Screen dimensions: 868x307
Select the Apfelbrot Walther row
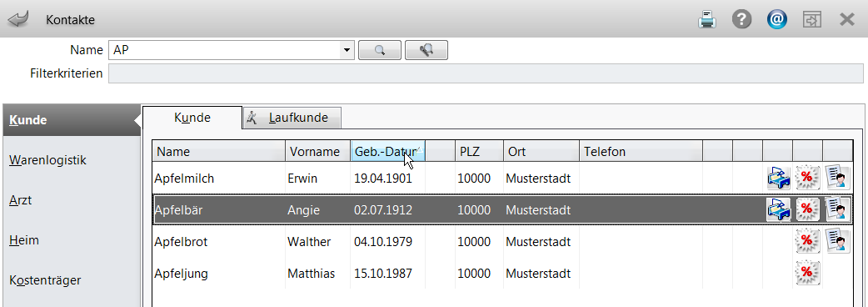(x=502, y=242)
